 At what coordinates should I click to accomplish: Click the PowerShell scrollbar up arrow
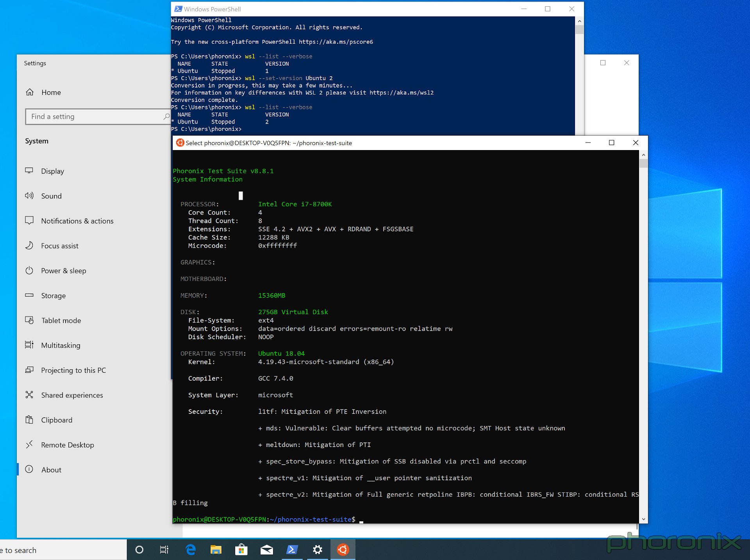click(x=579, y=21)
